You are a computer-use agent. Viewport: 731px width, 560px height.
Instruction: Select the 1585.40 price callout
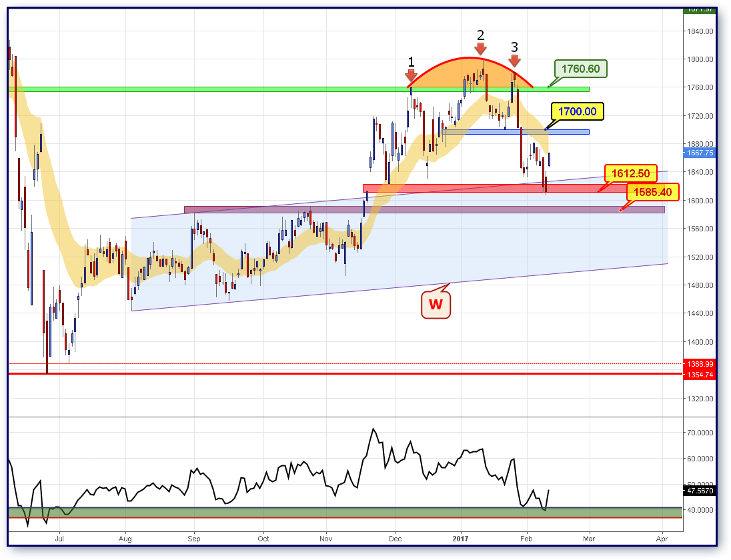653,192
